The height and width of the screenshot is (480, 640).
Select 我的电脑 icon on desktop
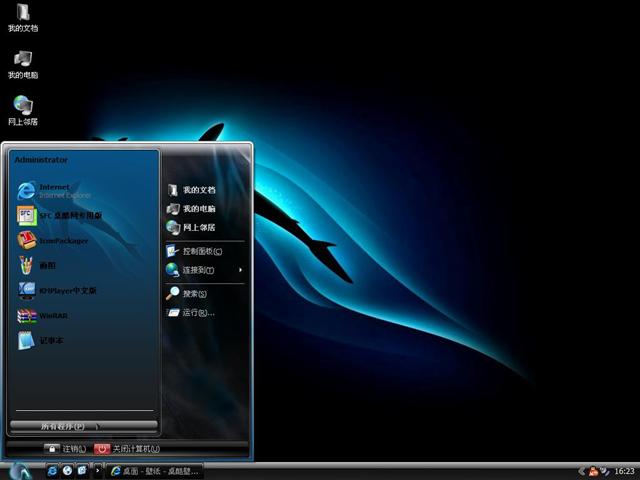tap(23, 63)
